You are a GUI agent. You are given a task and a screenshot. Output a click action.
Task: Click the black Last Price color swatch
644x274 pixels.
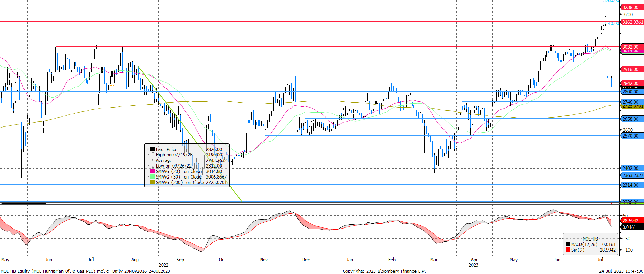coord(153,149)
